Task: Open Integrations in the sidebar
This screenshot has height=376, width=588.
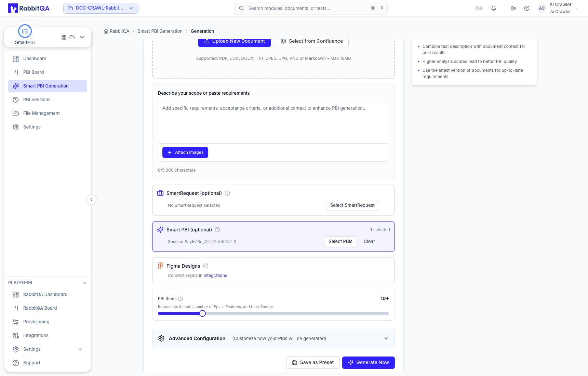Action: (48, 335)
